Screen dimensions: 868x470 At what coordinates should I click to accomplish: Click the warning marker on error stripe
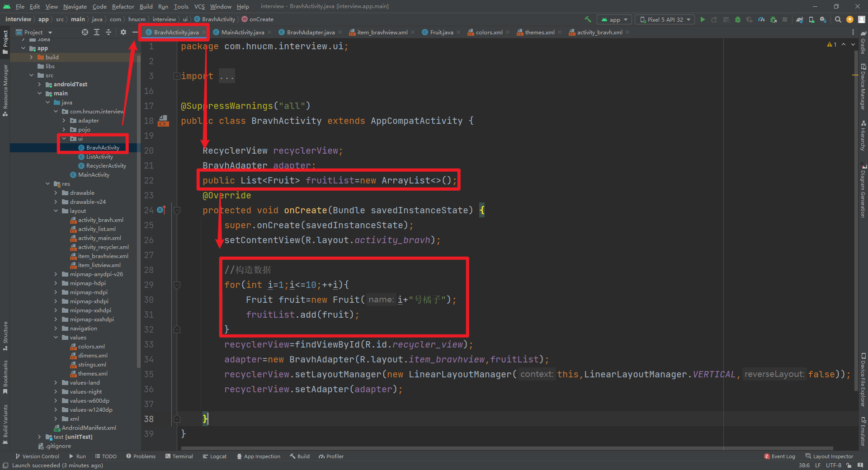click(x=855, y=75)
